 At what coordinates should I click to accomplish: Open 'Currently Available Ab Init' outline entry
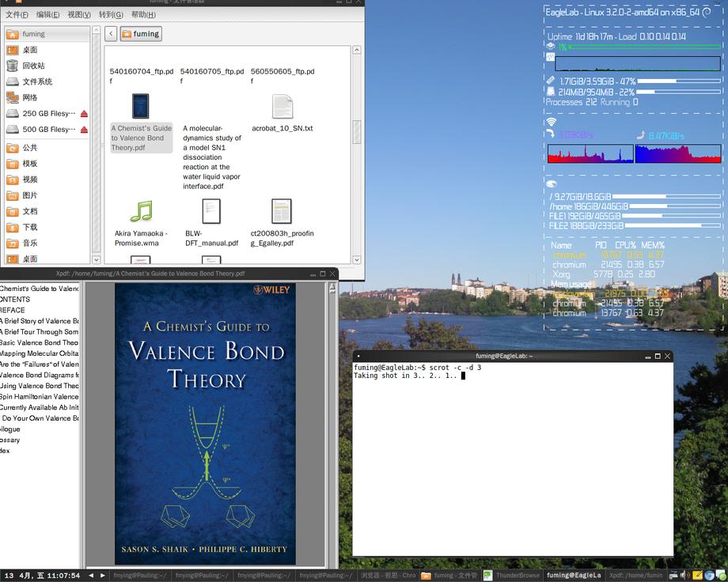pyautogui.click(x=40, y=407)
